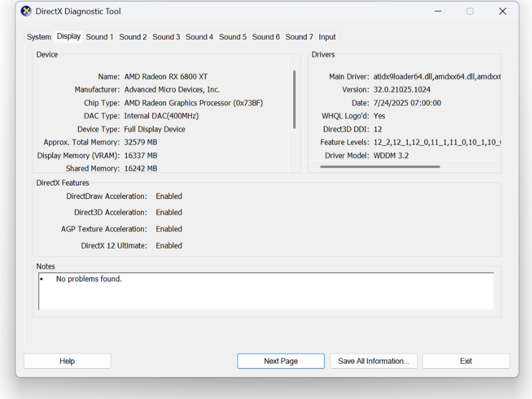Select the Sound 6 tab

266,37
